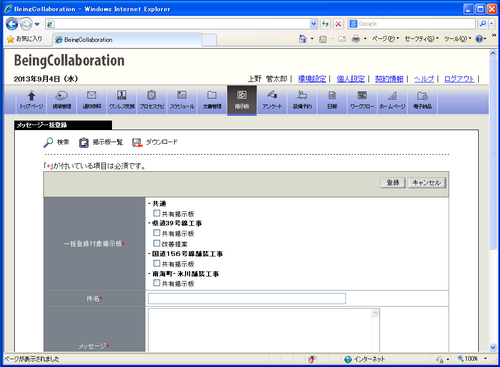This screenshot has height=367, width=500.
Task: Open the ヘルプ link
Action: (x=424, y=79)
